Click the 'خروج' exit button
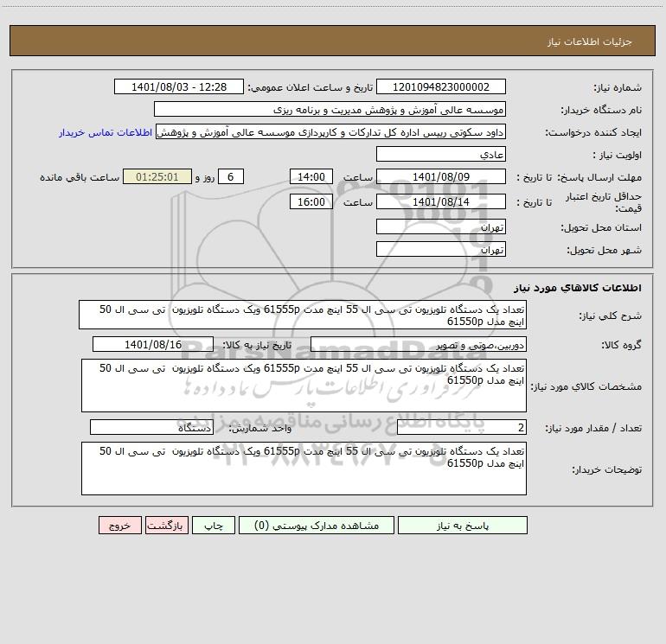Image resolution: width=666 pixels, height=644 pixels. [119, 525]
